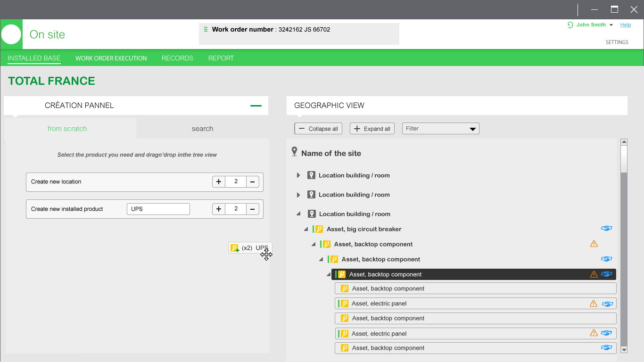This screenshot has width=644, height=362.
Task: Open the RECORDS tab
Action: [177, 58]
